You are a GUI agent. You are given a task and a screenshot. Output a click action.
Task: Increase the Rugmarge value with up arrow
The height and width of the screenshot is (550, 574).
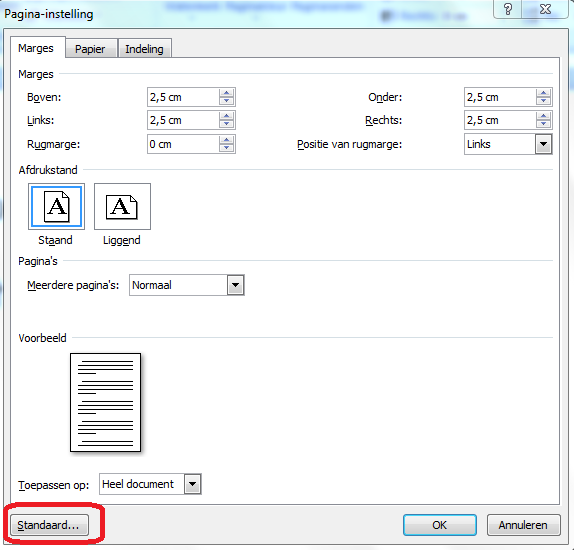tap(227, 140)
